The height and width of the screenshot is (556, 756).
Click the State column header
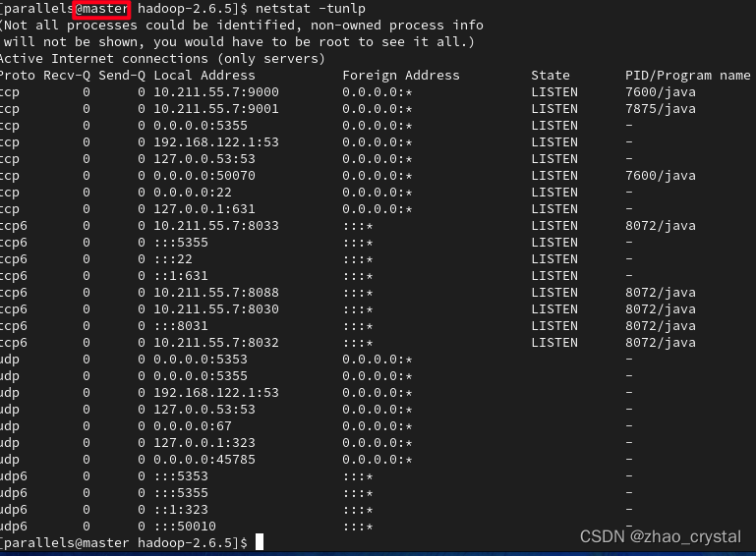click(551, 76)
